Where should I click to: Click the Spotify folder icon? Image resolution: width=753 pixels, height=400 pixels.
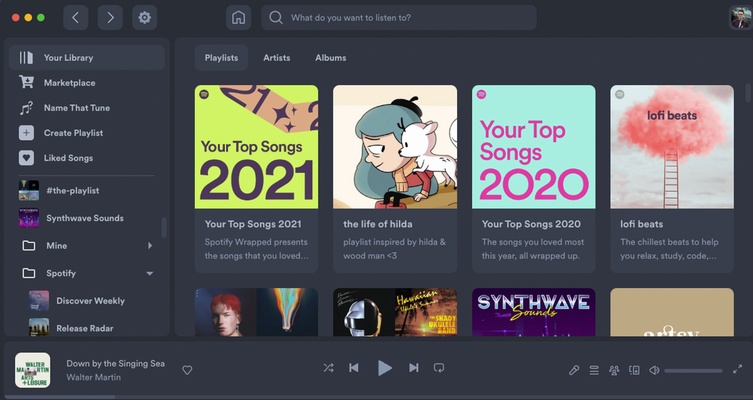click(29, 273)
